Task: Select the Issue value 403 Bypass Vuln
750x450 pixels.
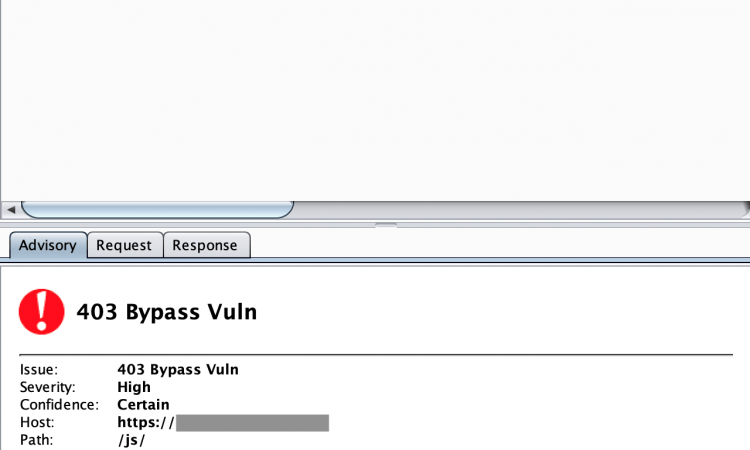Action: pos(178,369)
